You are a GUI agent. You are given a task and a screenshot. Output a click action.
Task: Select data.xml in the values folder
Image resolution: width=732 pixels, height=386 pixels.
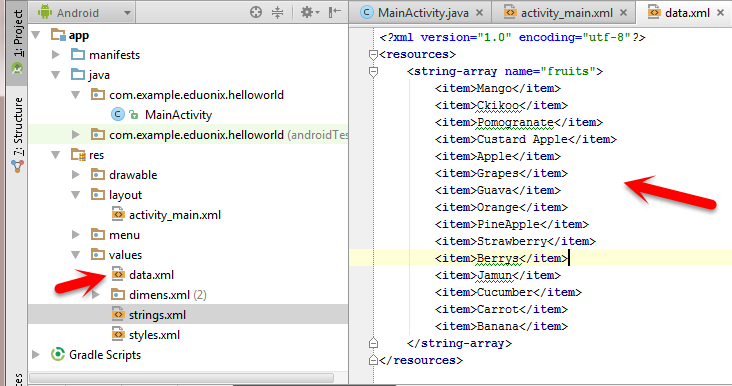click(151, 275)
